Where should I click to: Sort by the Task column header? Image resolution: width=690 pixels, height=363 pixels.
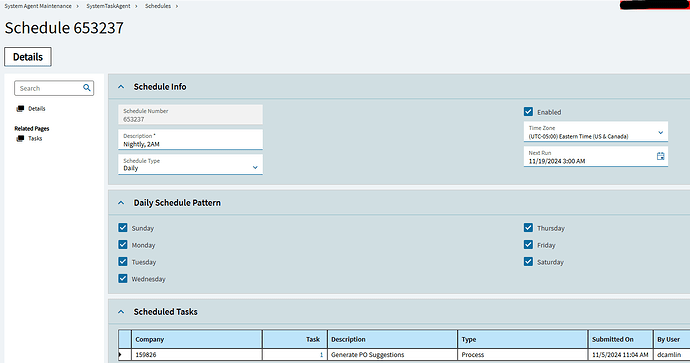[x=295, y=339]
